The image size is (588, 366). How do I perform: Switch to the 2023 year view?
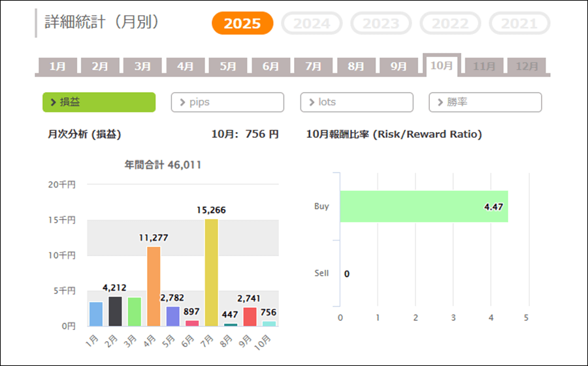381,24
